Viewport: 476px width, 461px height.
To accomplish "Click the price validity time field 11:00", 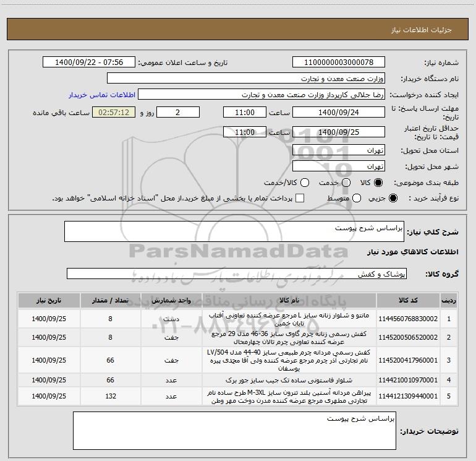I will (x=245, y=132).
